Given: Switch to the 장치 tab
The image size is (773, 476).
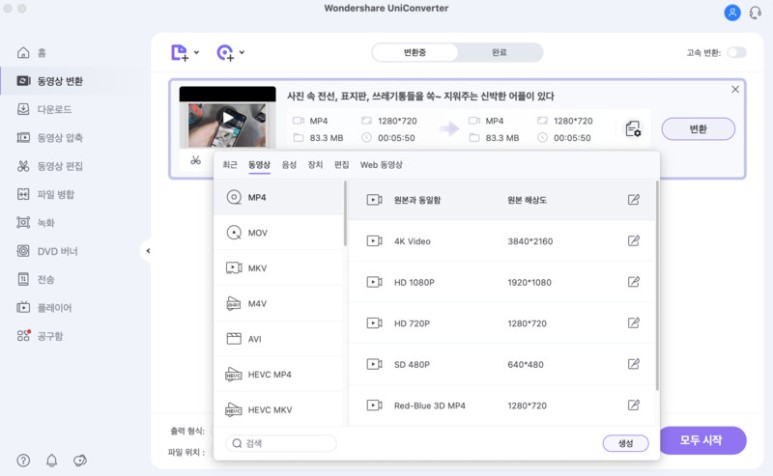Looking at the screenshot, I should tap(315, 165).
